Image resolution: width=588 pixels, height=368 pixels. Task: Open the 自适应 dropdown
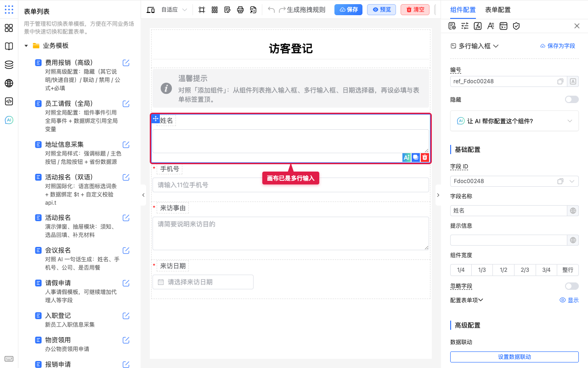click(174, 10)
